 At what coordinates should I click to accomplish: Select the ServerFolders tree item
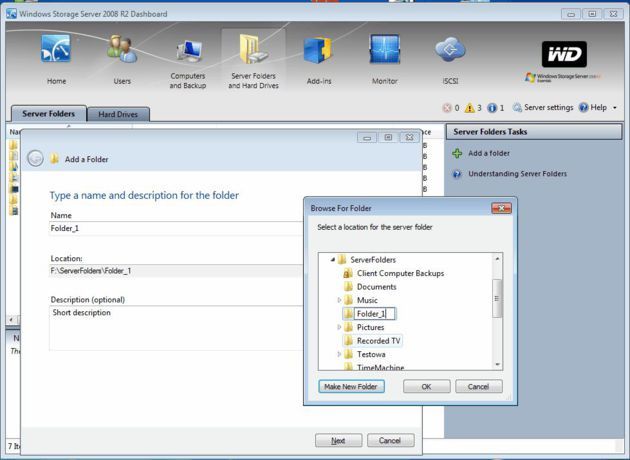373,260
